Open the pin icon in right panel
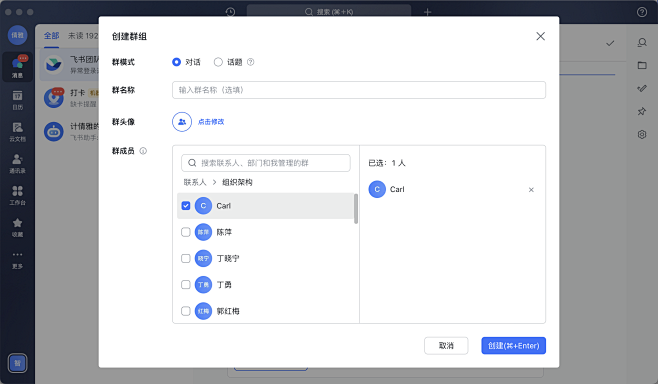658x384 pixels. (642, 111)
